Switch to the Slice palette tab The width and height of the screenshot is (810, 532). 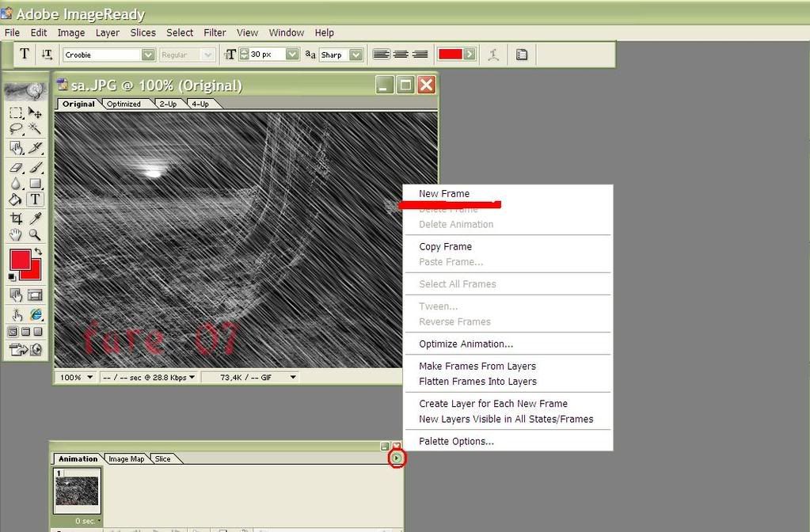(x=163, y=458)
